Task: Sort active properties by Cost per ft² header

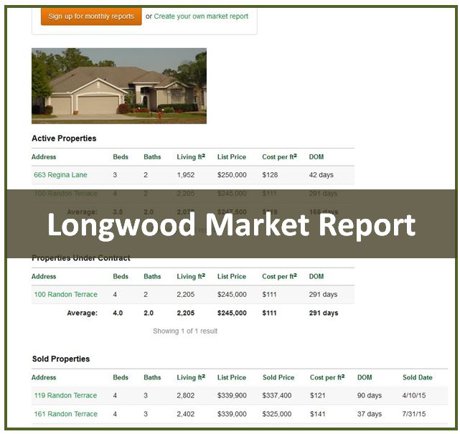Action: [x=279, y=157]
